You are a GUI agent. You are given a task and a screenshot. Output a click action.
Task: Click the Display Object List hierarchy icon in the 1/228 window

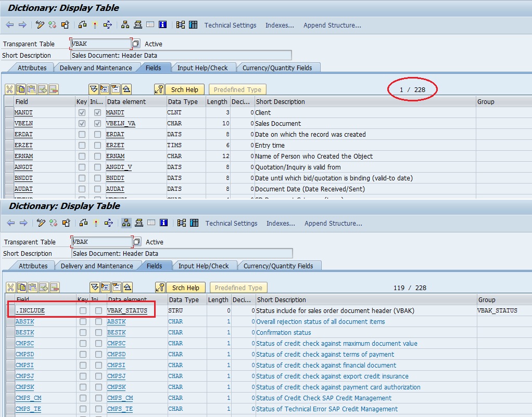click(125, 25)
